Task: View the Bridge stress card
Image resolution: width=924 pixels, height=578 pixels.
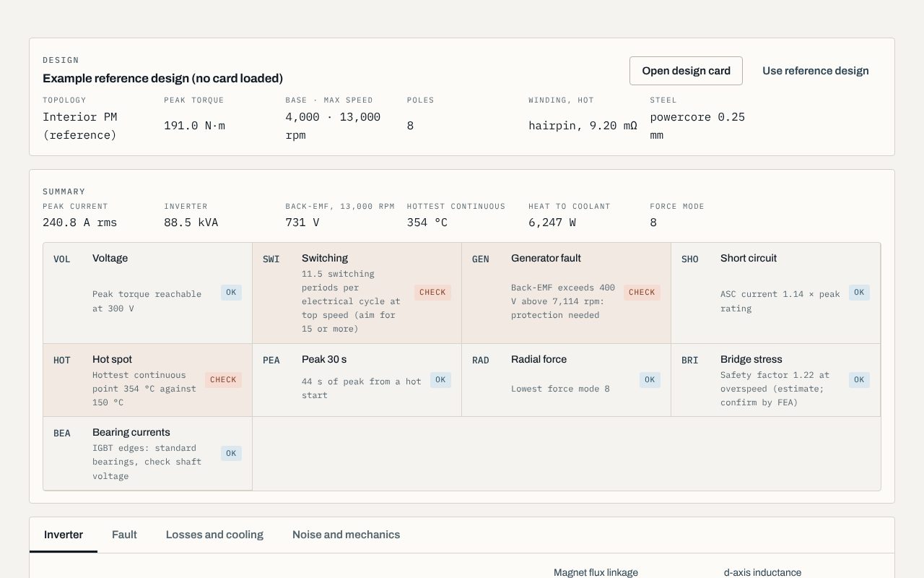Action: [x=776, y=380]
